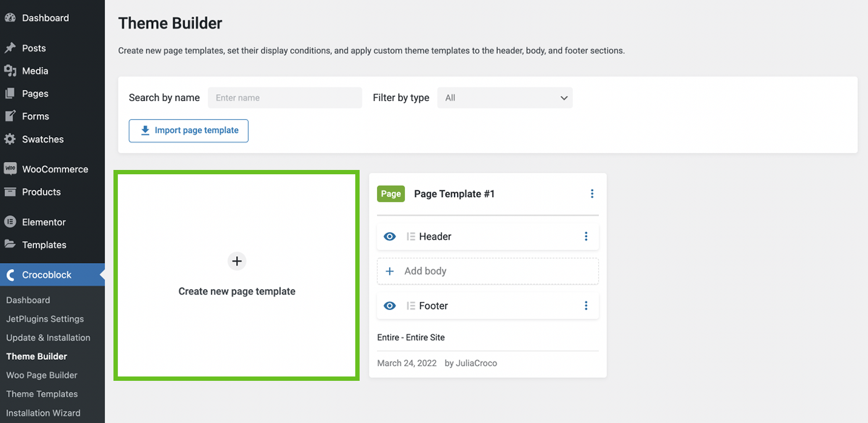Click the Swatches gear icon
Viewport: 868px width, 423px height.
10,139
